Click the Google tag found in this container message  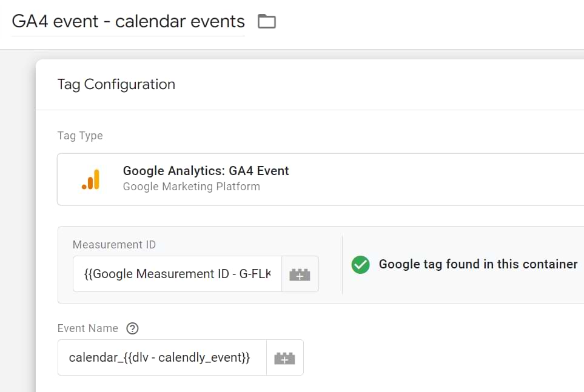[x=478, y=264]
